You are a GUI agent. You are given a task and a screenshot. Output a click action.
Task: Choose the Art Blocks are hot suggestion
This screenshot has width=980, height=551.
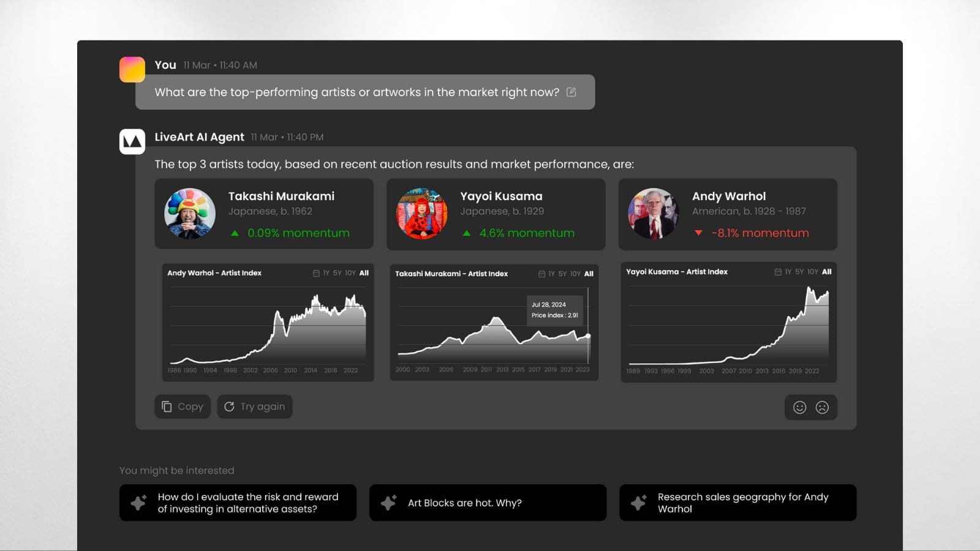pos(488,503)
